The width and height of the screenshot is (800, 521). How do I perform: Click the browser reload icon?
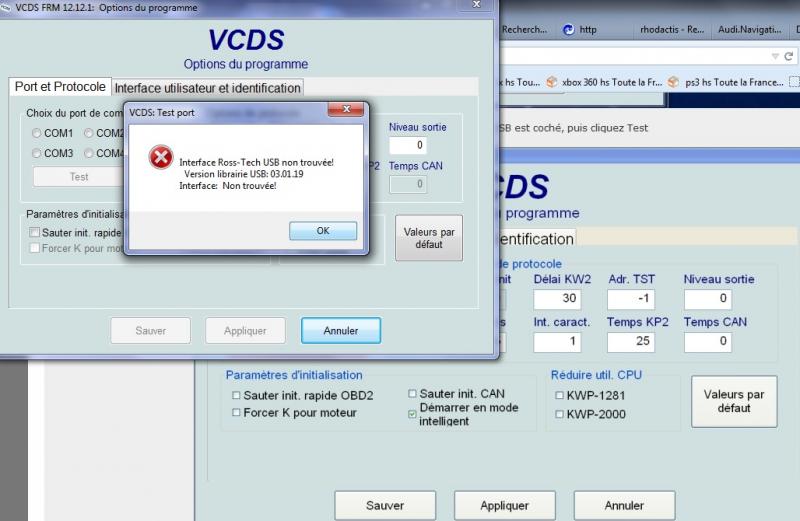(789, 56)
